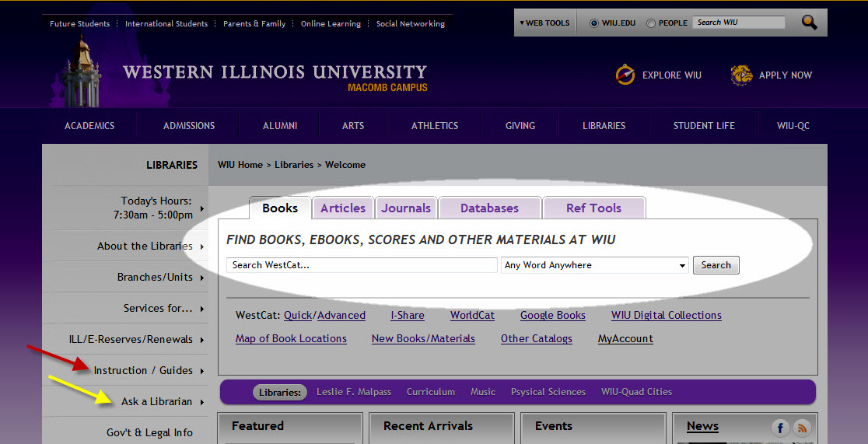Open the WorldCat link
The image size is (868, 444).
tap(472, 315)
